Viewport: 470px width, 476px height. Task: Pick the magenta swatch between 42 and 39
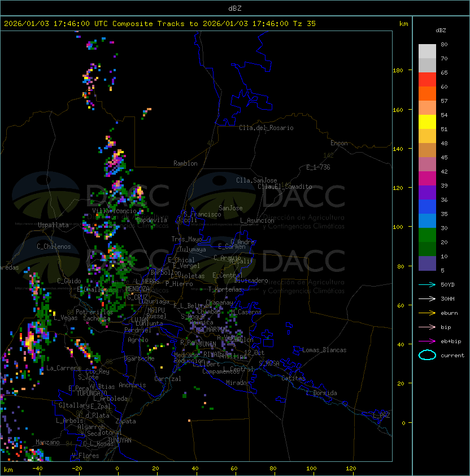427,179
